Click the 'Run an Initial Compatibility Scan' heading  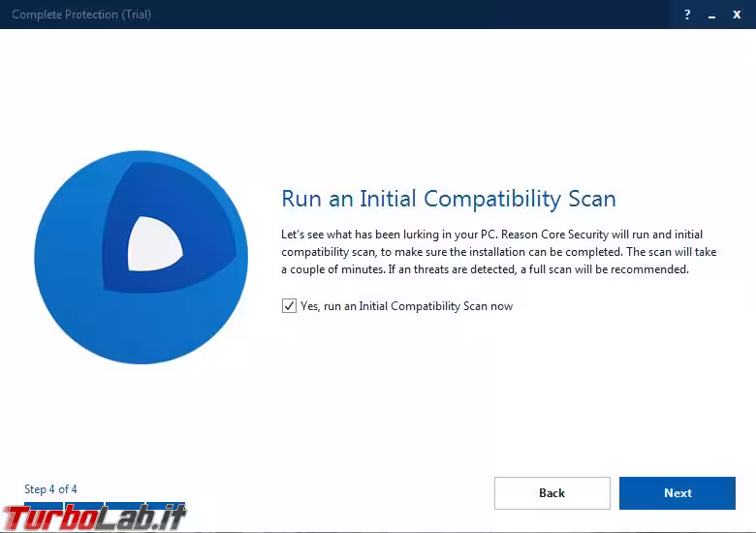tap(448, 199)
